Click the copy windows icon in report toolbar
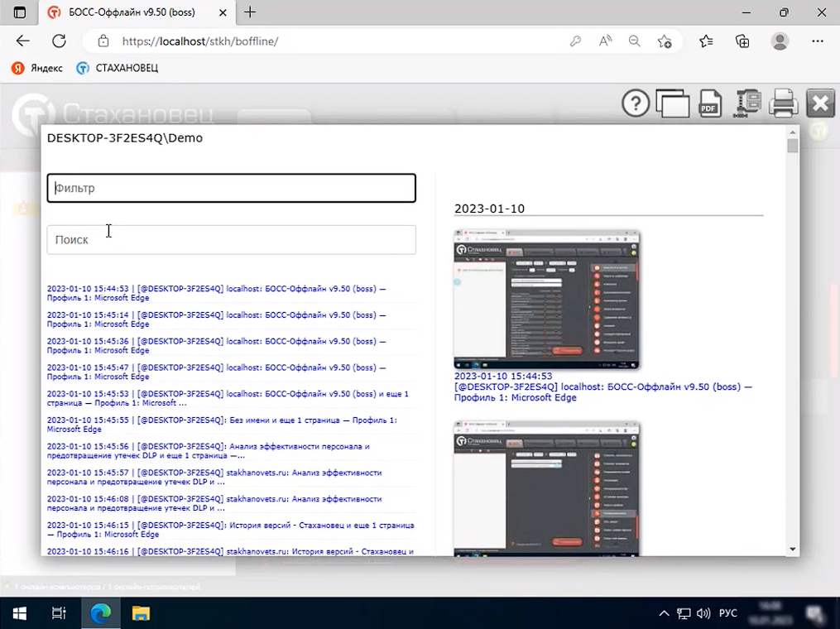The width and height of the screenshot is (840, 629). (x=673, y=103)
